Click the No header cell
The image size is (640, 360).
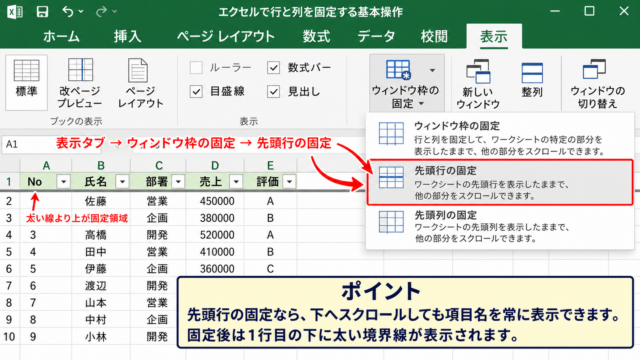click(x=46, y=182)
